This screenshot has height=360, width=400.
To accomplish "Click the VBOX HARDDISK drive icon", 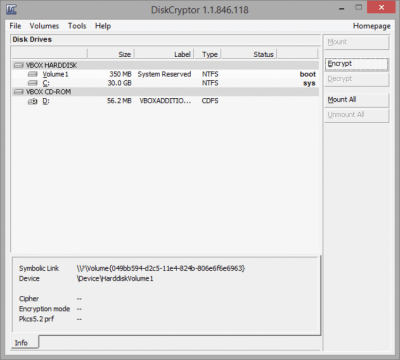I will coord(19,65).
